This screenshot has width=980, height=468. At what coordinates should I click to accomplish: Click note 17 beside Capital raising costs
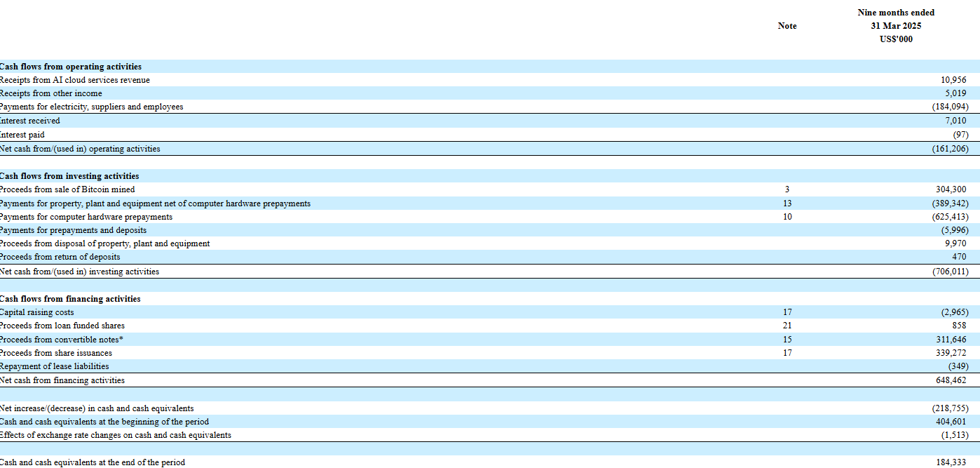pyautogui.click(x=787, y=312)
